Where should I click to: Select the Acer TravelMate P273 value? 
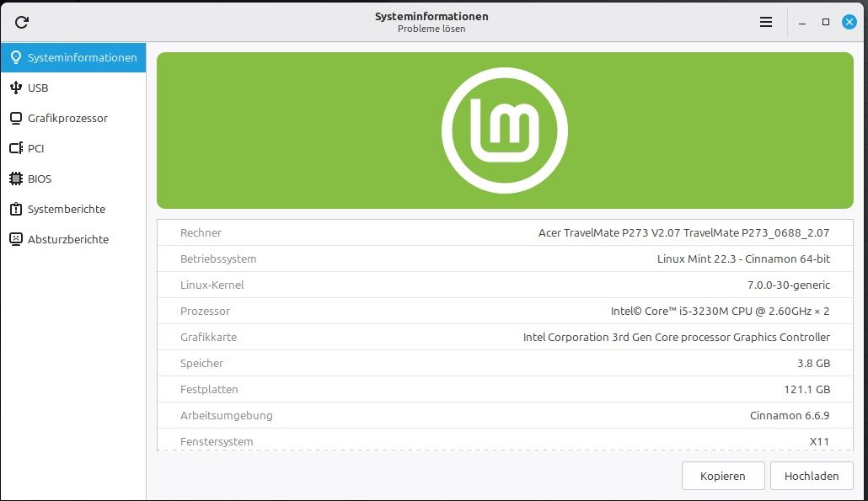tap(683, 232)
